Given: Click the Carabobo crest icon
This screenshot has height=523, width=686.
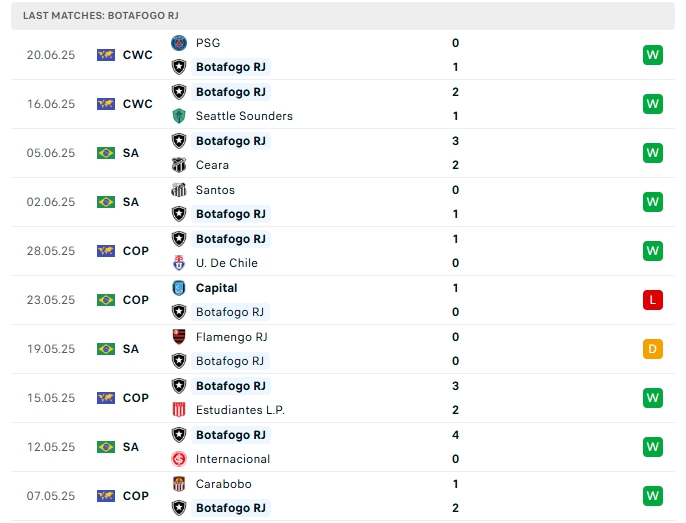Looking at the screenshot, I should (x=179, y=484).
